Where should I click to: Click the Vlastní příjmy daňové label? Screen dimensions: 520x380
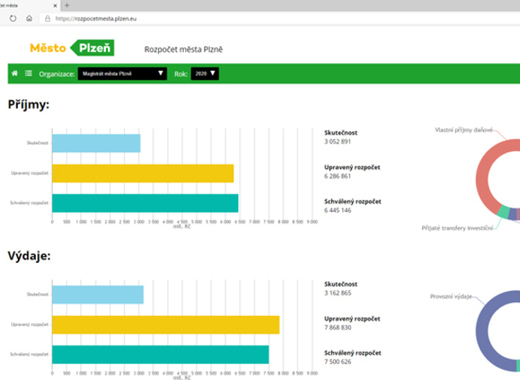click(x=464, y=130)
